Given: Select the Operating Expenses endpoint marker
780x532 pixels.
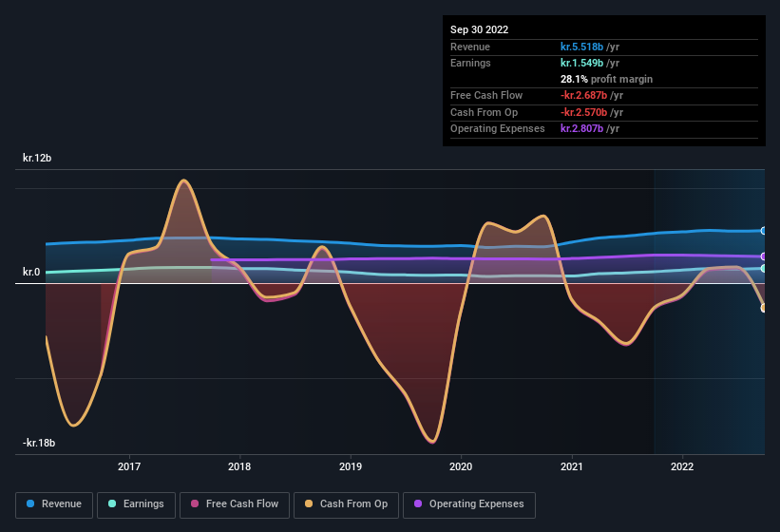Looking at the screenshot, I should click(764, 256).
